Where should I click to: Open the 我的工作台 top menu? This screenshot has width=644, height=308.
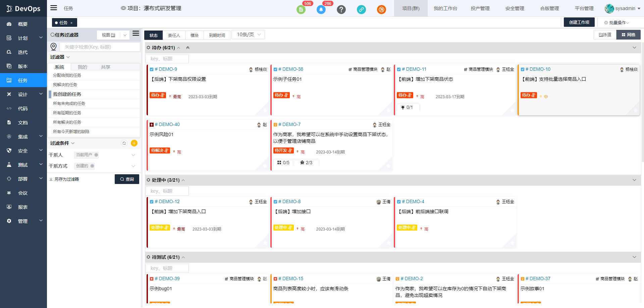pyautogui.click(x=445, y=8)
